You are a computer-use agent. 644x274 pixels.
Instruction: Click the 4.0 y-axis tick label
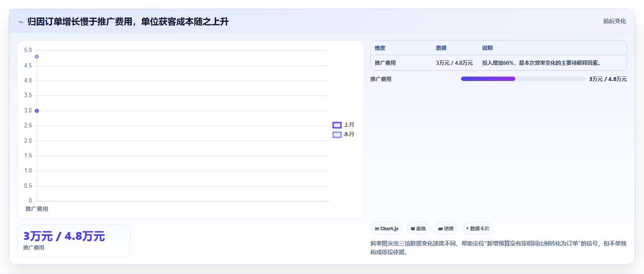28,81
